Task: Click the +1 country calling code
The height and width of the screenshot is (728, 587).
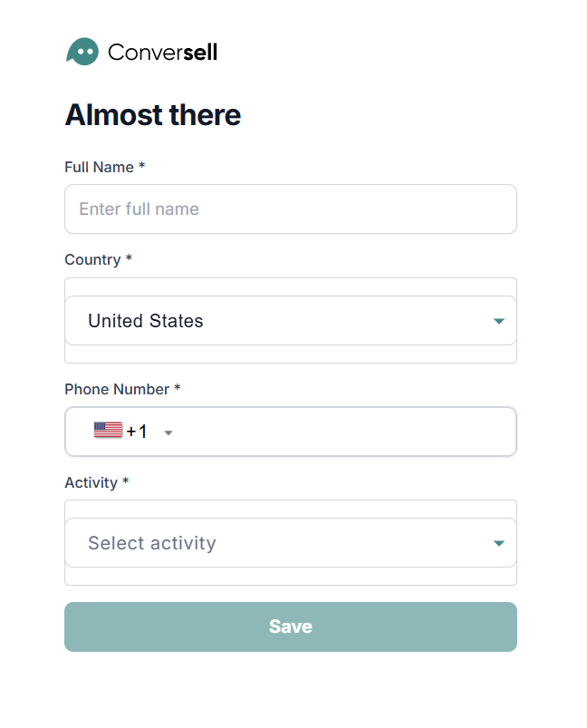Action: pos(137,432)
